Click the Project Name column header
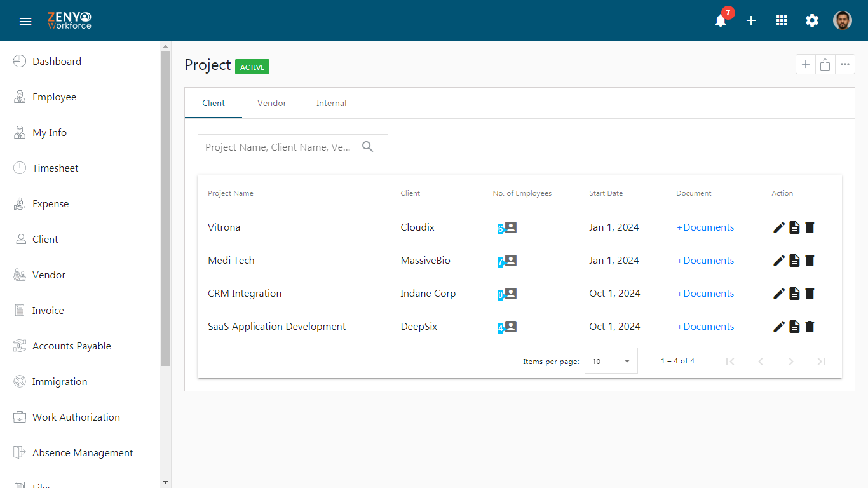The width and height of the screenshot is (868, 488). [x=231, y=193]
